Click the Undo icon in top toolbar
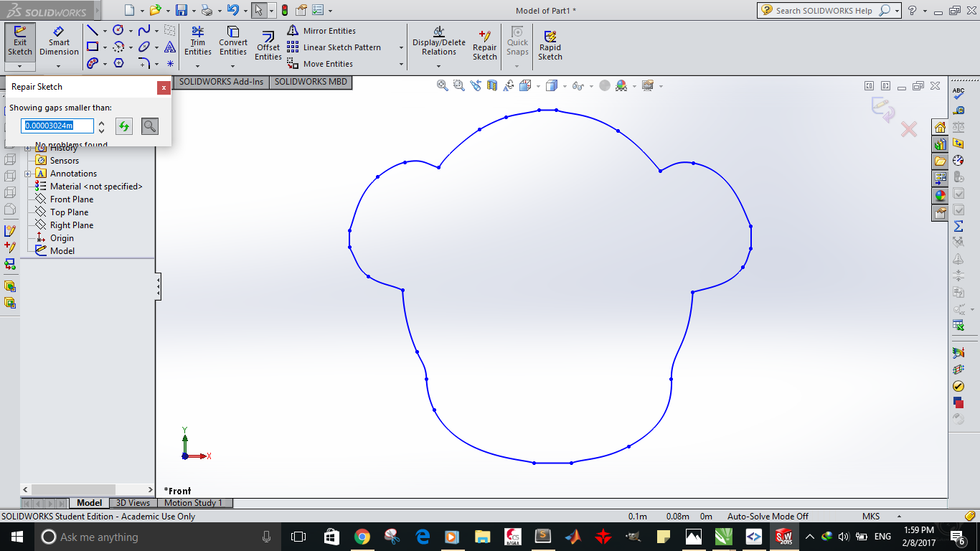The width and height of the screenshot is (980, 551). [232, 10]
